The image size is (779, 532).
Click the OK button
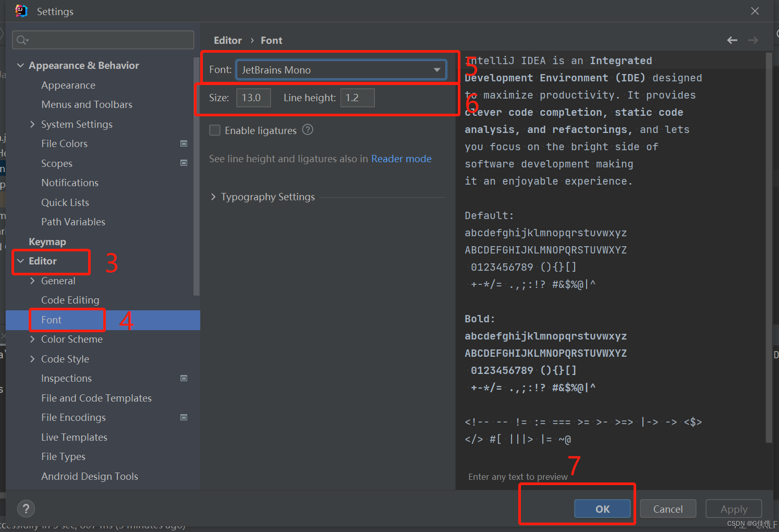click(x=602, y=509)
